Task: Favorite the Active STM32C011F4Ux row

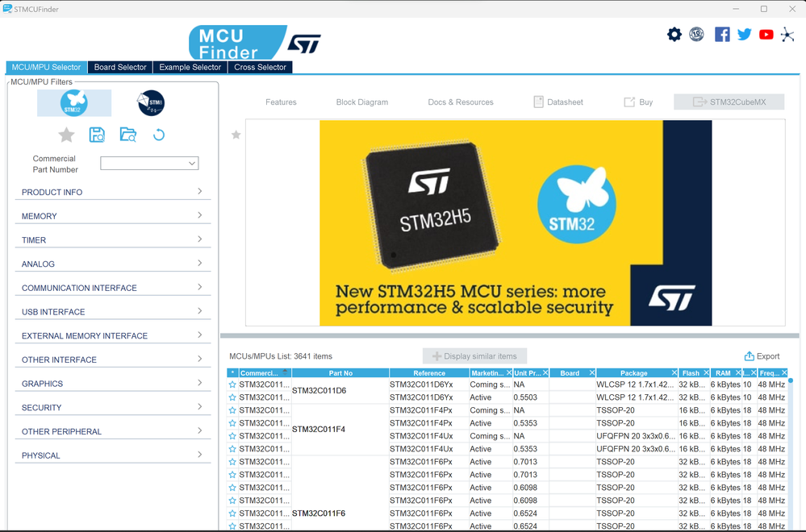Action: [x=232, y=449]
